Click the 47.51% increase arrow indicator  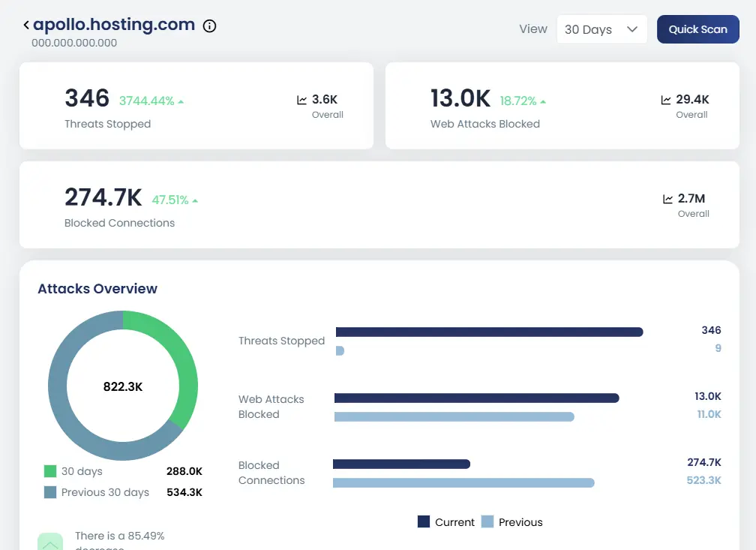(x=195, y=200)
